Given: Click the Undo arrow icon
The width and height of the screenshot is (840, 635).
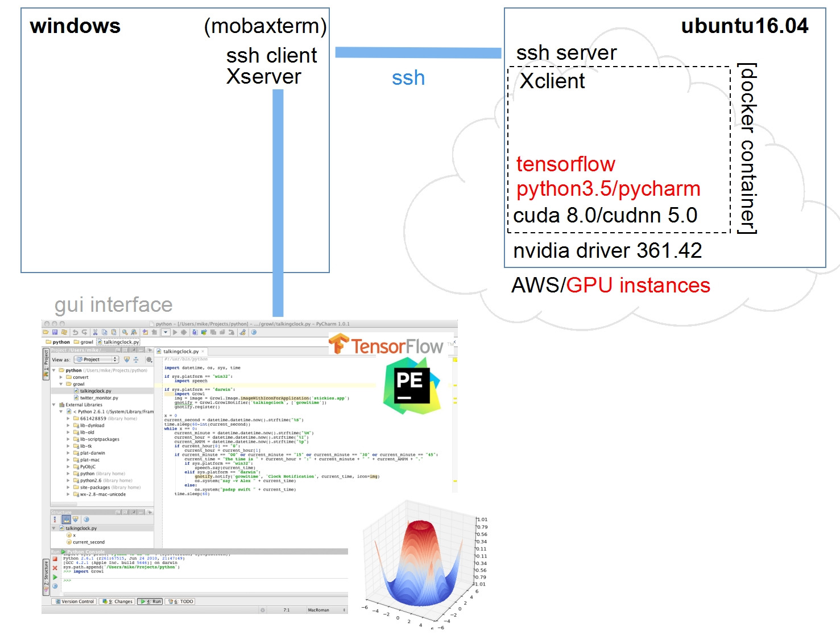Looking at the screenshot, I should coord(75,332).
